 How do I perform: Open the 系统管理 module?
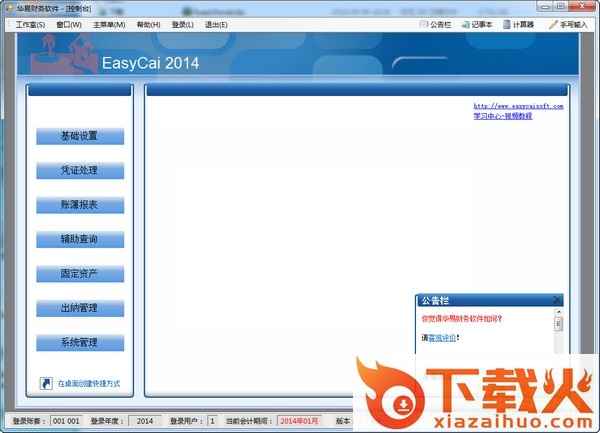coord(80,343)
